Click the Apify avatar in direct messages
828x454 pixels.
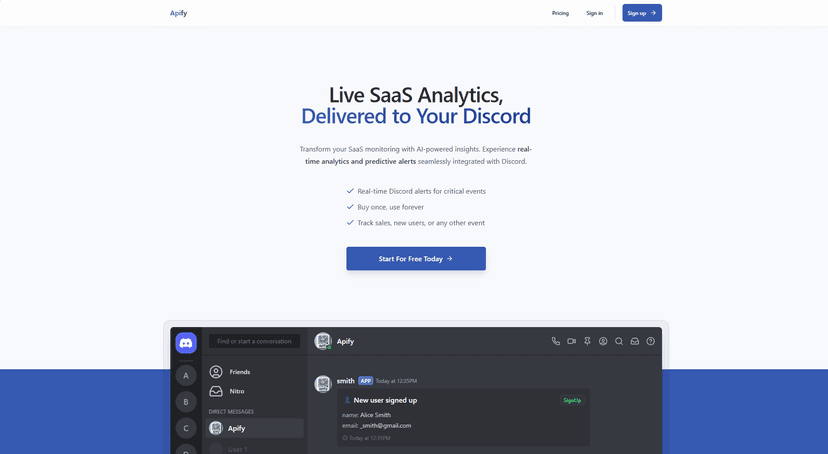pos(215,428)
